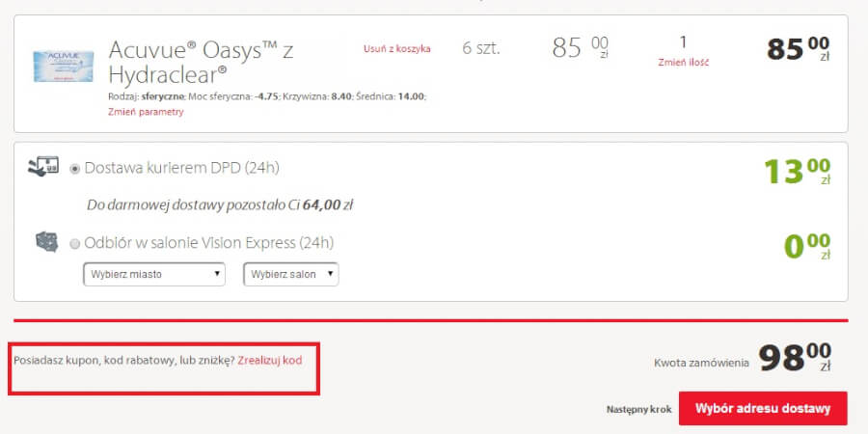
Task: Click the green 13,00 zł delivery price
Action: (797, 172)
